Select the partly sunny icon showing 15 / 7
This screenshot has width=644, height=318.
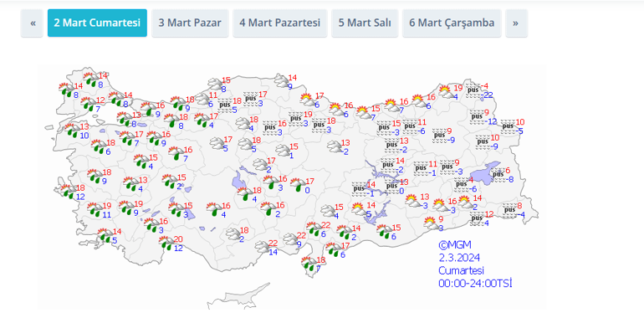364,113
